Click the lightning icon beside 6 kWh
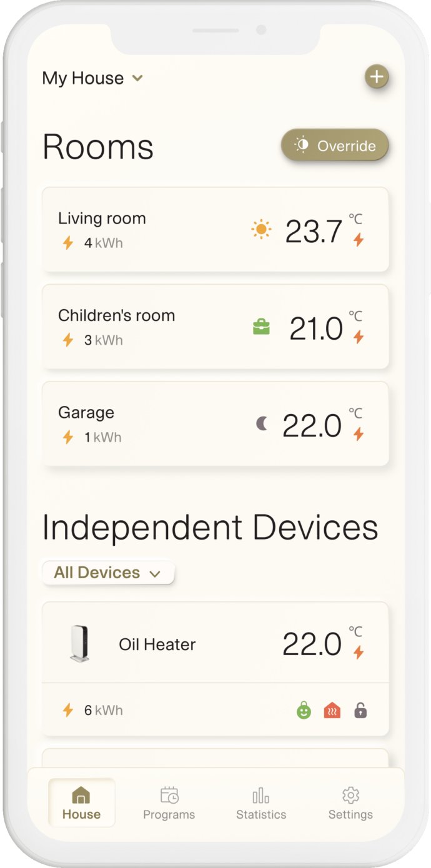This screenshot has height=868, width=431. click(x=68, y=710)
